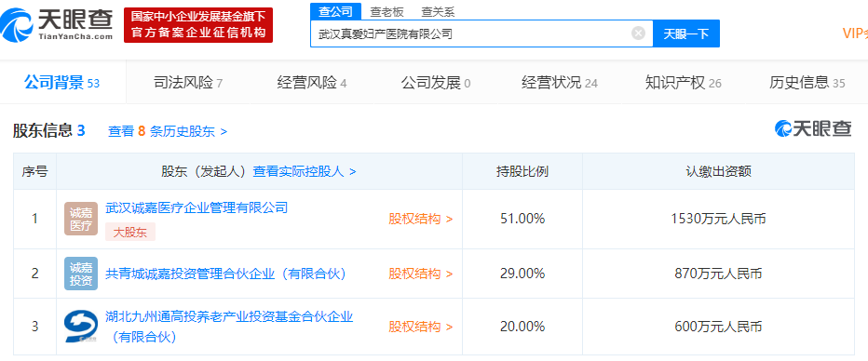Screen dimensions: 868x361
Task: Click the 1530万元人民币 contribution cell
Action: click(x=719, y=219)
